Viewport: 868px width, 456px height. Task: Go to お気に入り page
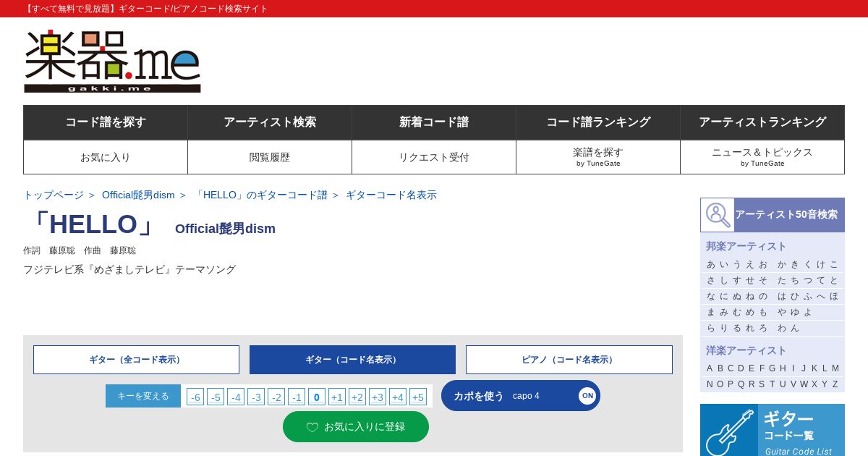(106, 157)
